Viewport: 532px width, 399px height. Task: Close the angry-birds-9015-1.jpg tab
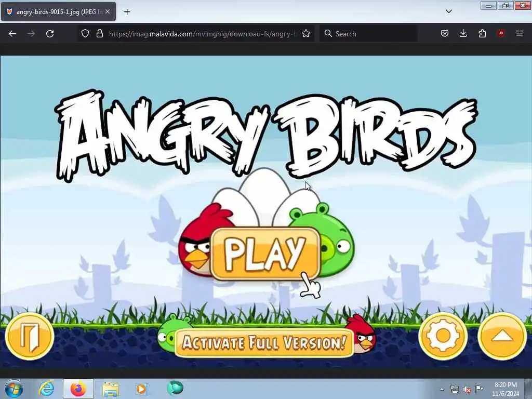pos(108,11)
